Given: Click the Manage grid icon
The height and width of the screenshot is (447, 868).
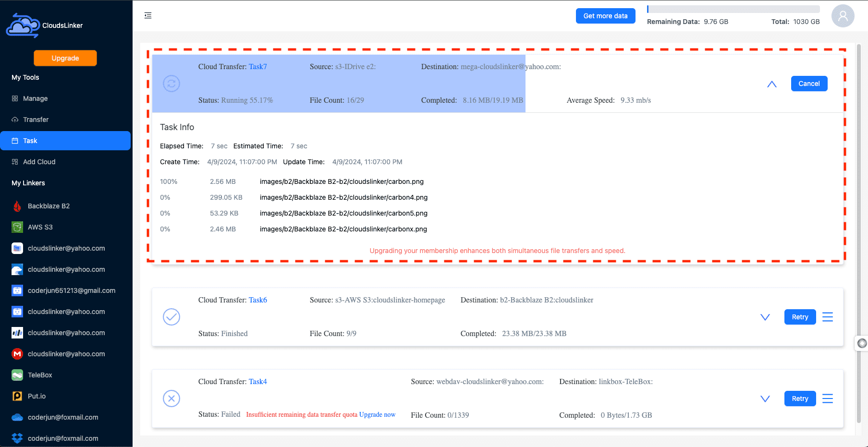Looking at the screenshot, I should click(15, 98).
